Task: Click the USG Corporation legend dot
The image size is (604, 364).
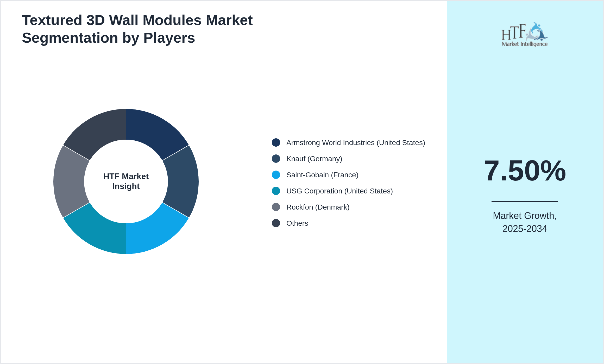Action: [276, 191]
